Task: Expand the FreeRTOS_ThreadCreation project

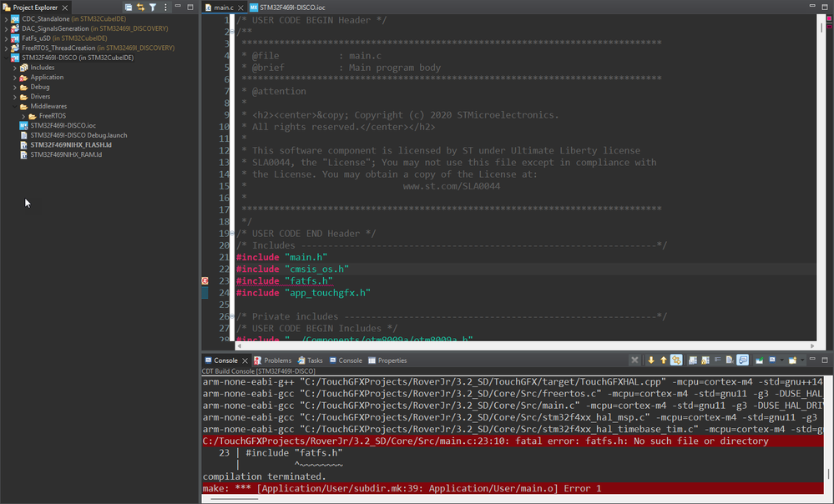Action: (x=6, y=48)
